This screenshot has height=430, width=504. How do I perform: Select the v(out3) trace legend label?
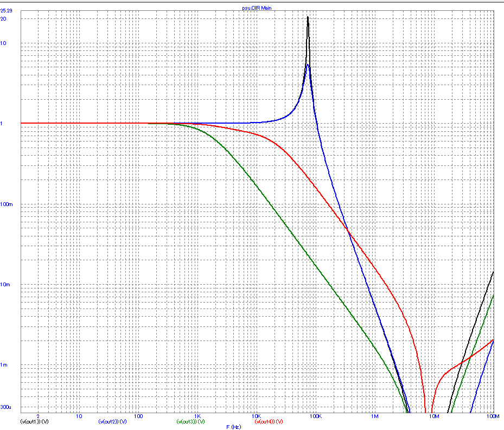click(x=190, y=421)
